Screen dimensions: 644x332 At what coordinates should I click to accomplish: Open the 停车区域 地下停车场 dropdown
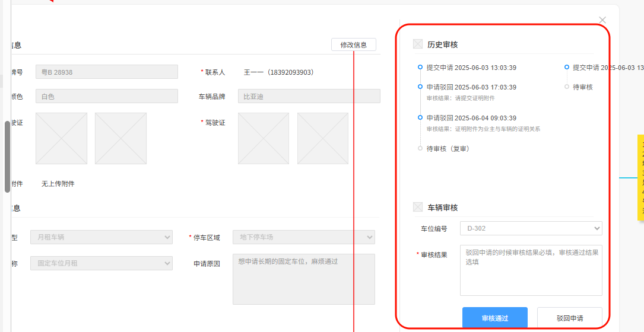click(x=303, y=237)
